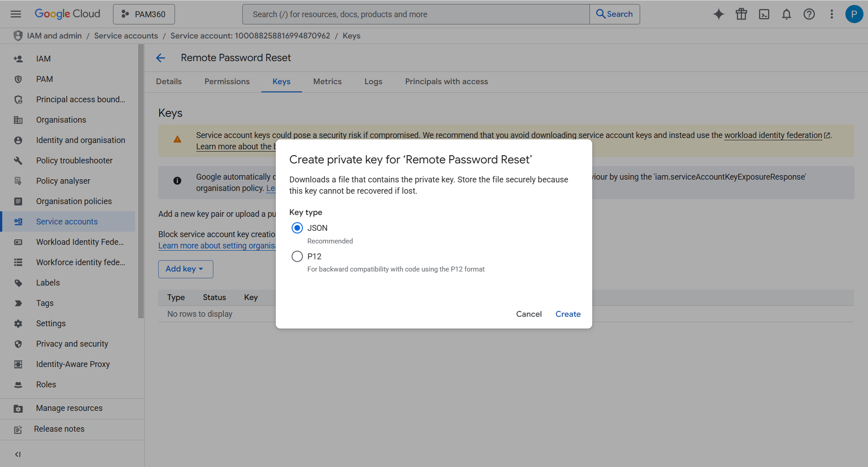Switch to the Principals with access tab
This screenshot has width=868, height=467.
coord(446,81)
